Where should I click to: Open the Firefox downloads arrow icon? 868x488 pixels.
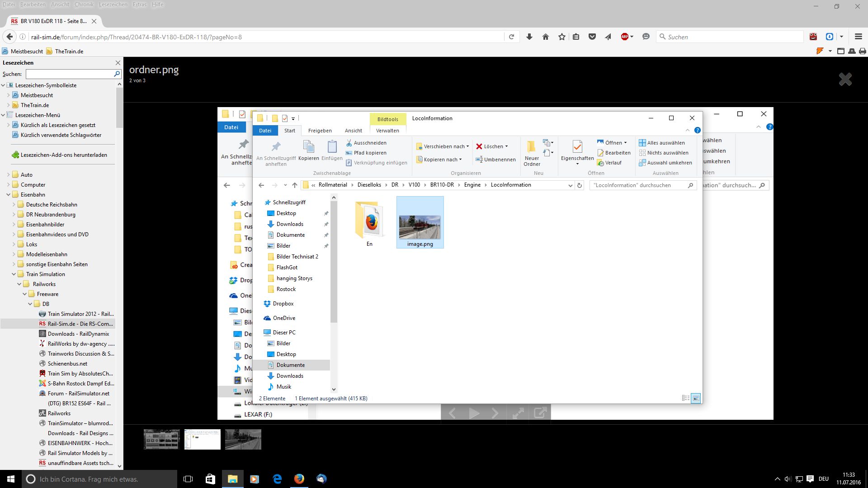529,37
